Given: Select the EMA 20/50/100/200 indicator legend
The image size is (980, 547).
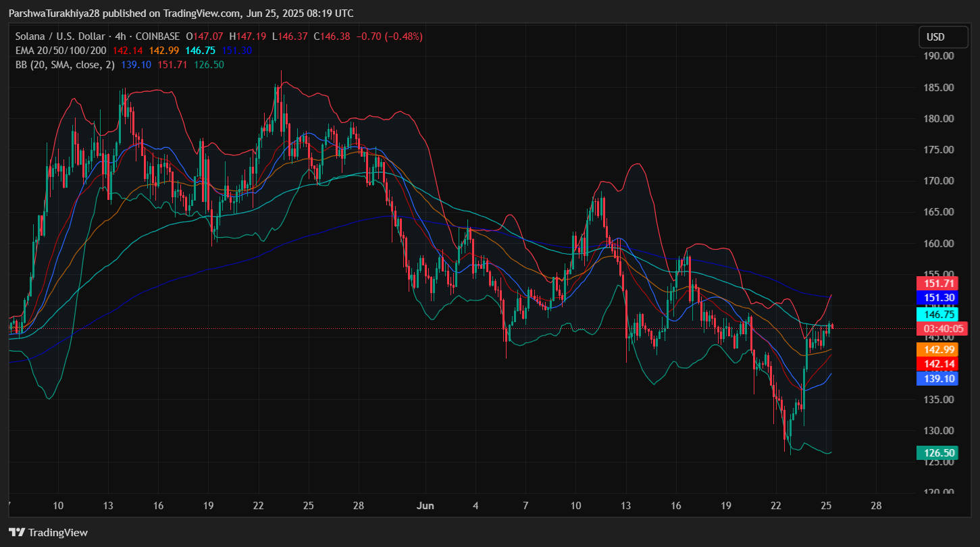Looking at the screenshot, I should tap(61, 51).
